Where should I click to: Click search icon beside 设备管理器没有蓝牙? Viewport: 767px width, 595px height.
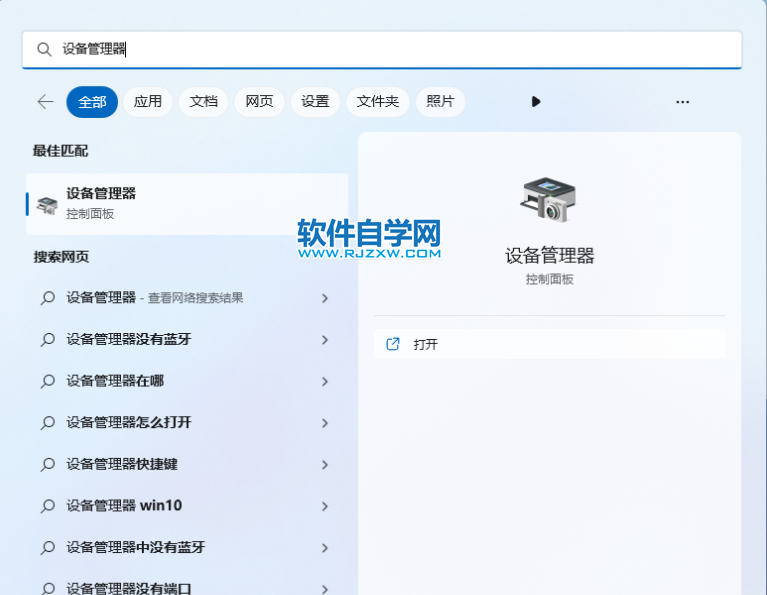pos(47,340)
